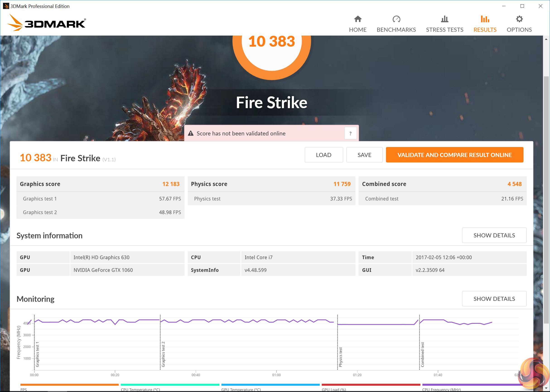The image size is (550, 392).
Task: Open the BENCHMARKS tab label
Action: (396, 30)
